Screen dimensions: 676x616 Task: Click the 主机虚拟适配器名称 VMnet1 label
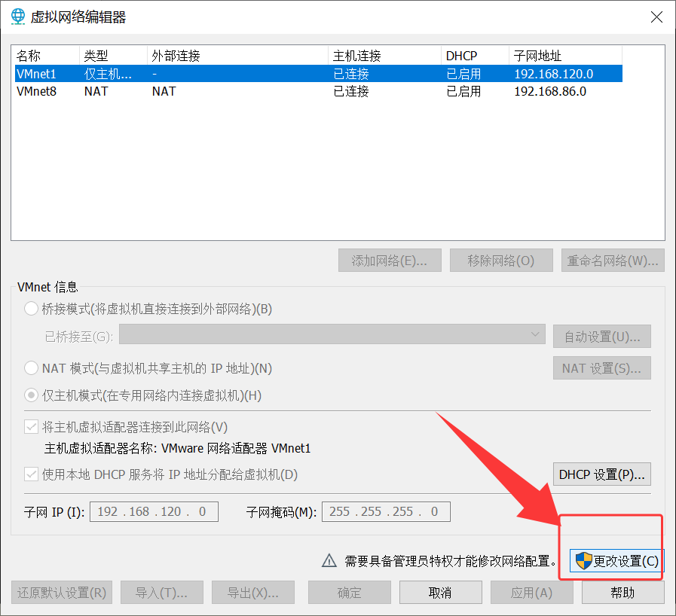(x=177, y=448)
